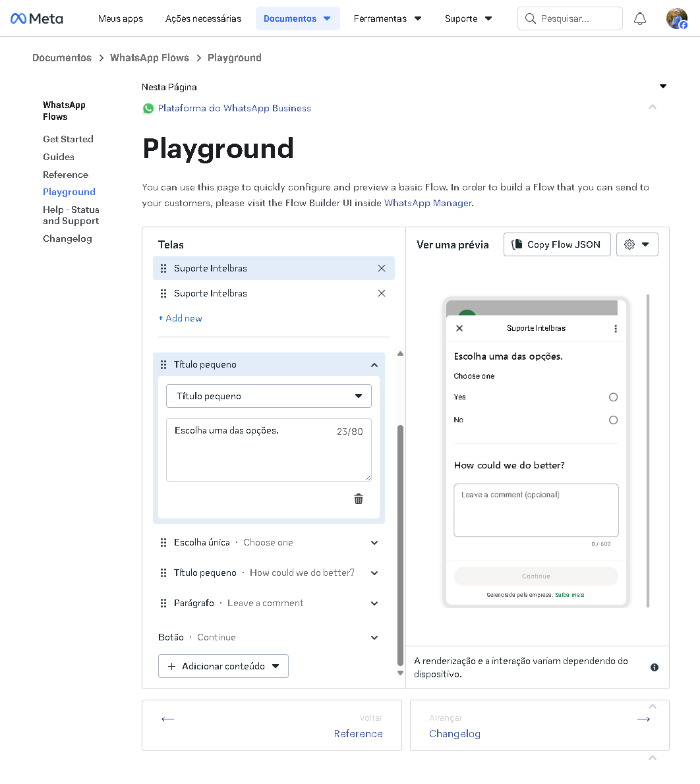Click the clipboard icon in Copy Flow JSON
Viewport: 700px width, 784px height.
pyautogui.click(x=517, y=244)
